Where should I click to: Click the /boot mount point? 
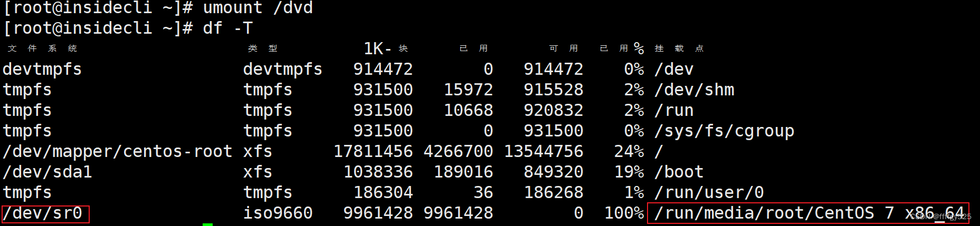(679, 172)
